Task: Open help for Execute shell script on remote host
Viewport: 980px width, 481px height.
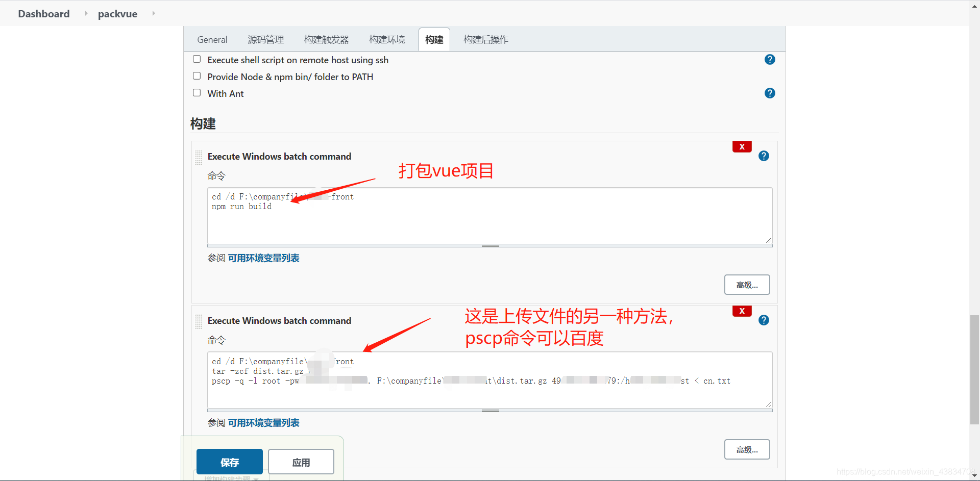Action: pos(770,60)
